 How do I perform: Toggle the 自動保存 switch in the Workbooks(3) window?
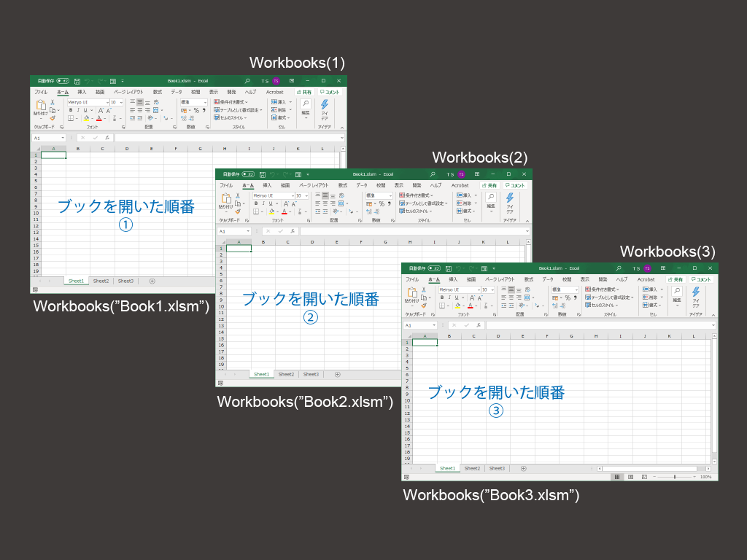[436, 268]
